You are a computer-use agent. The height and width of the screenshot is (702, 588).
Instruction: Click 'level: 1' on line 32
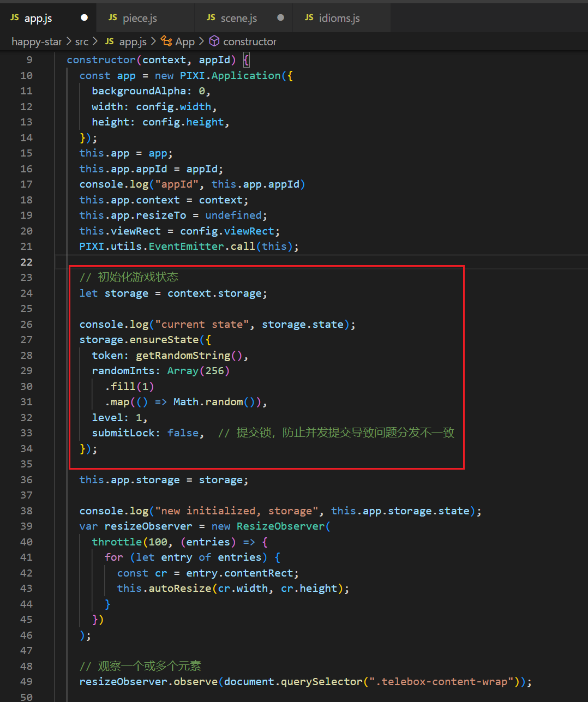pyautogui.click(x=117, y=418)
